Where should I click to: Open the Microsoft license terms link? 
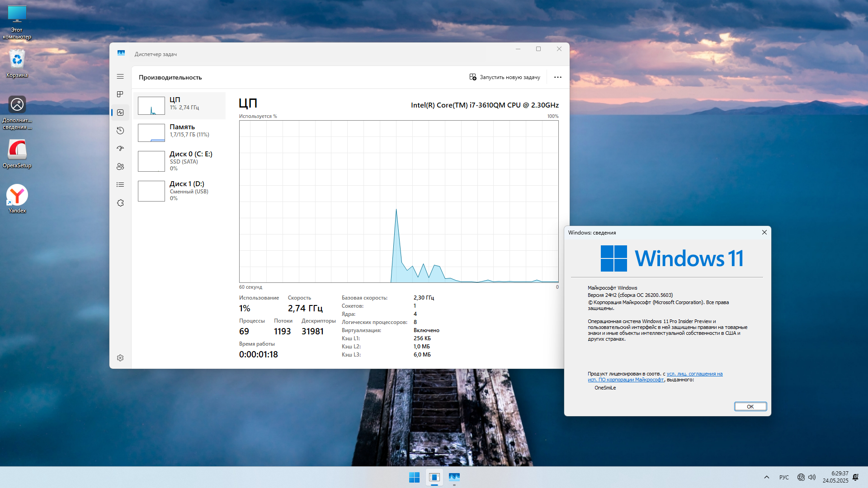[694, 374]
